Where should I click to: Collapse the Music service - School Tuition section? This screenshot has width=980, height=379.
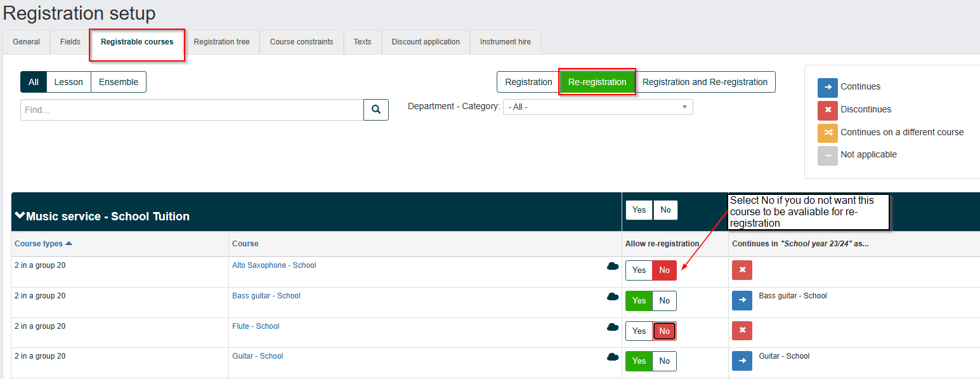coord(20,216)
